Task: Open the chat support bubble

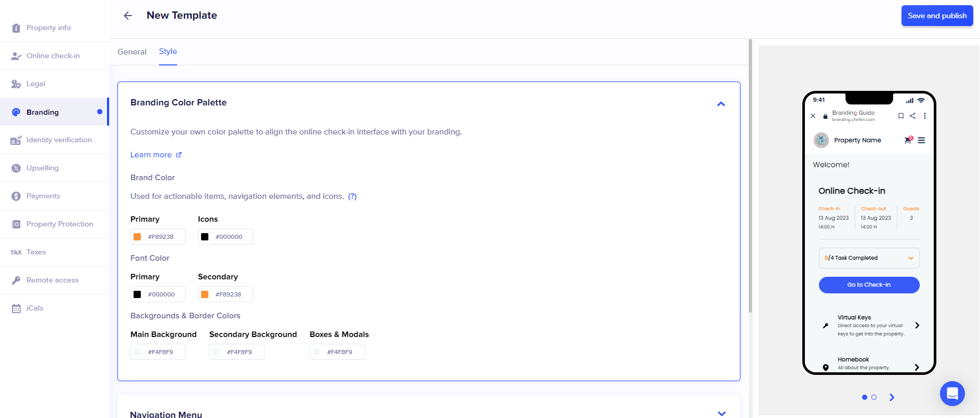Action: (x=952, y=394)
